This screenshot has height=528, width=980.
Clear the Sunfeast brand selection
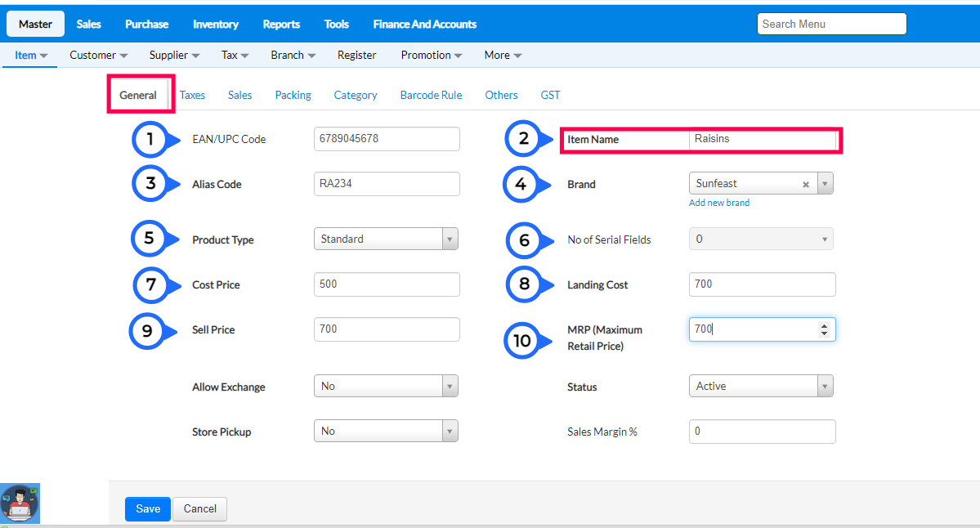click(x=806, y=185)
